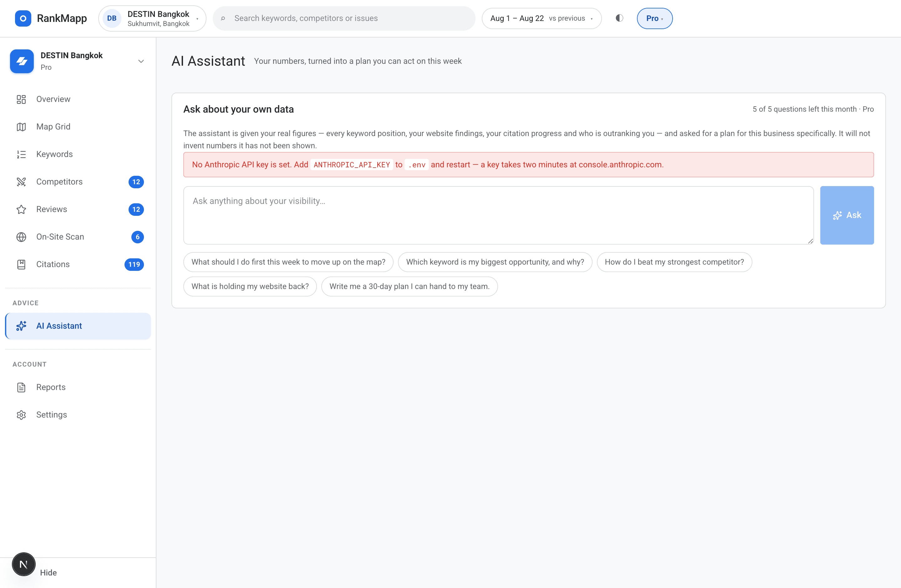
Task: Click the N avatar badge at bottom left
Action: (23, 564)
